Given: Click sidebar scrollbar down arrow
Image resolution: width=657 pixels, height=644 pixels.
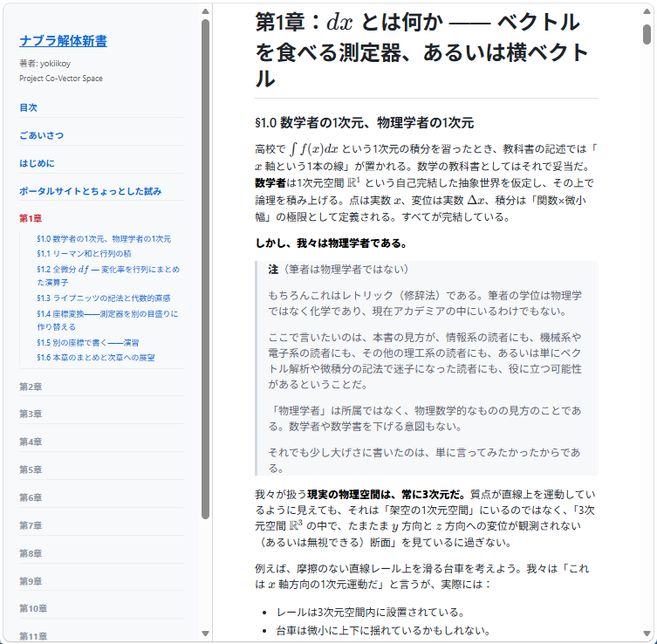Looking at the screenshot, I should pyautogui.click(x=205, y=634).
